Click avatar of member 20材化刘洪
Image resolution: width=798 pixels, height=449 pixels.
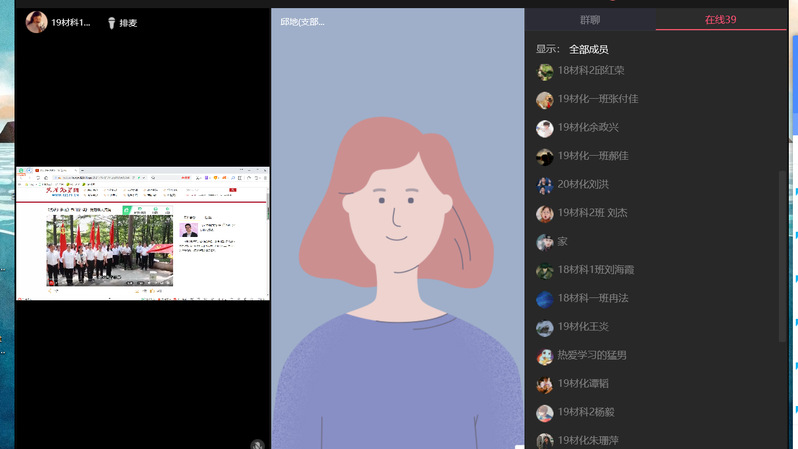click(x=544, y=185)
